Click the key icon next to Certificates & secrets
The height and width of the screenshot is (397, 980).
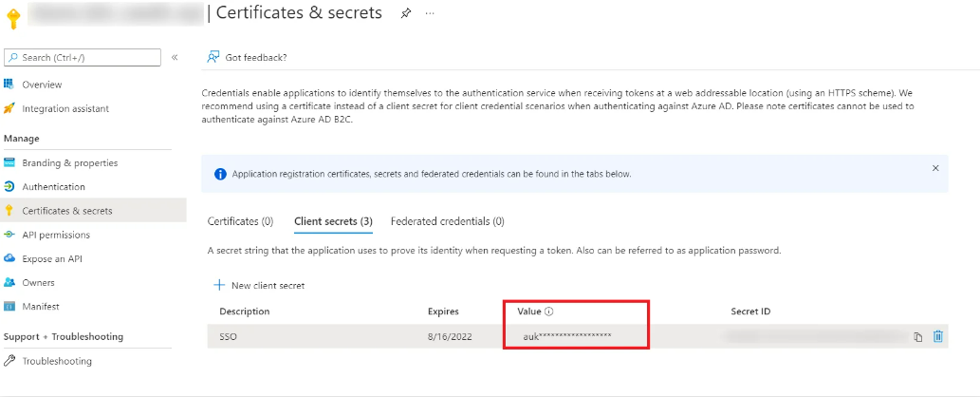tap(9, 211)
